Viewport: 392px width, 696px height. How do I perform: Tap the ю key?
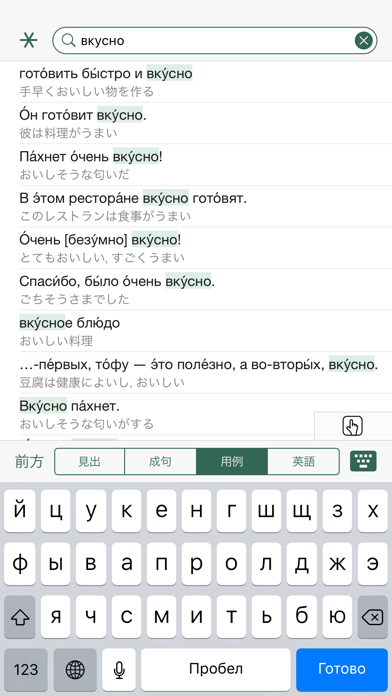pyautogui.click(x=337, y=617)
